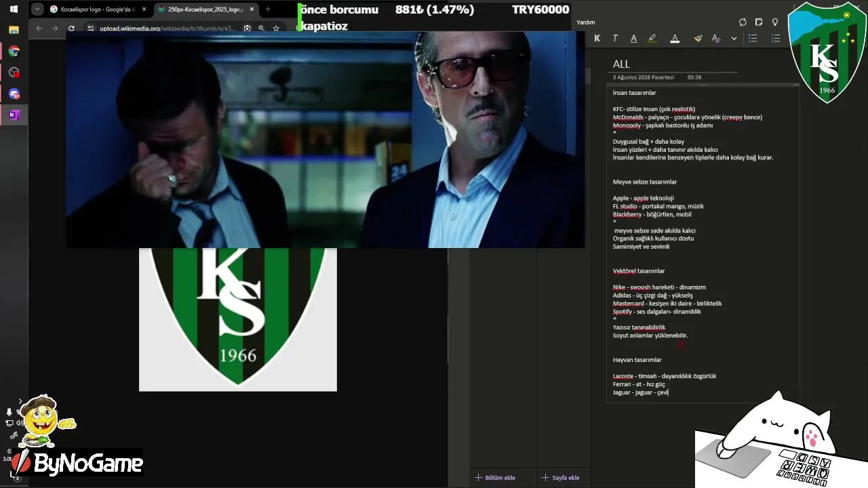Switch to Chrome in the taskbar
868x488 pixels.
click(x=14, y=51)
